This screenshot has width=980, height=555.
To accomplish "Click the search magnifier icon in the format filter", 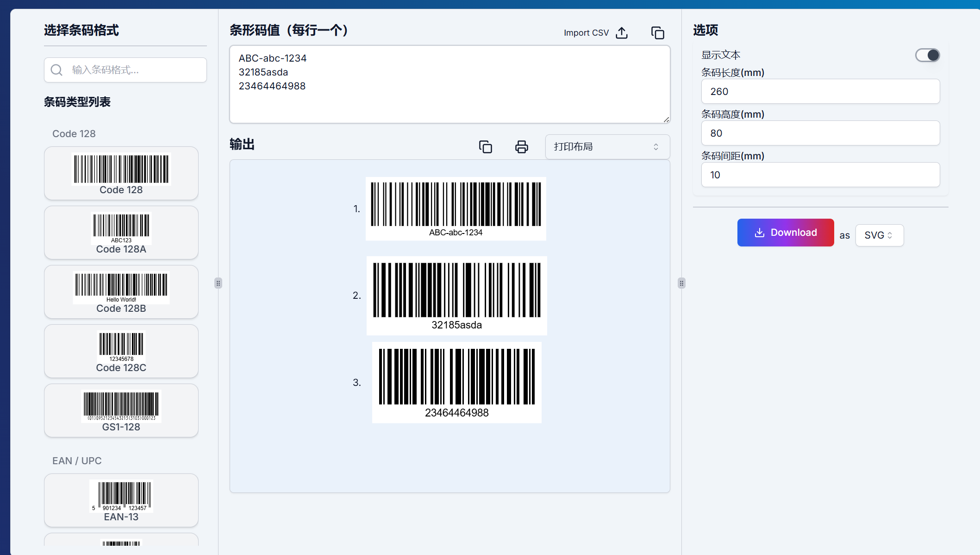I will pos(56,70).
